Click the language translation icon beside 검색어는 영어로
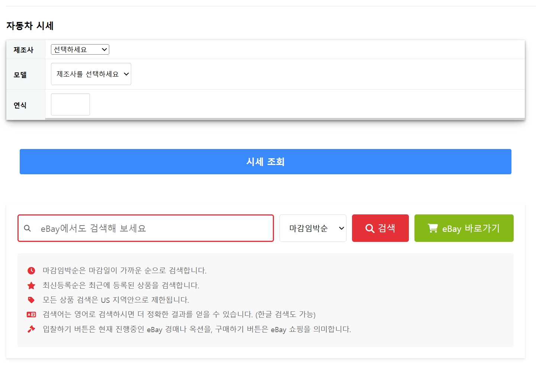 click(x=31, y=315)
